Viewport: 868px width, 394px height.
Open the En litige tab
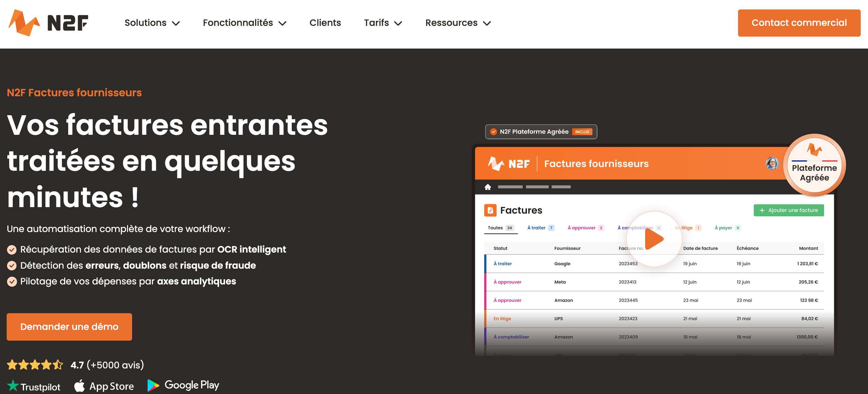(x=688, y=228)
